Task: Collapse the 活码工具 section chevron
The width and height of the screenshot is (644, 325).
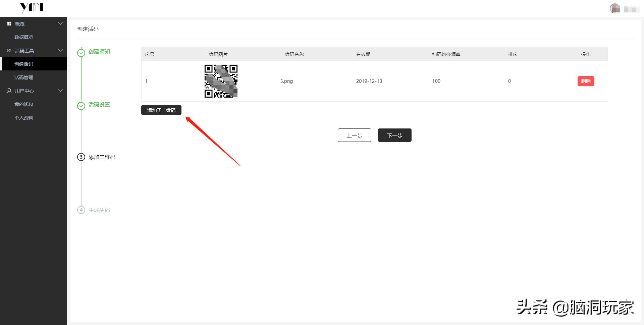Action: pyautogui.click(x=60, y=50)
